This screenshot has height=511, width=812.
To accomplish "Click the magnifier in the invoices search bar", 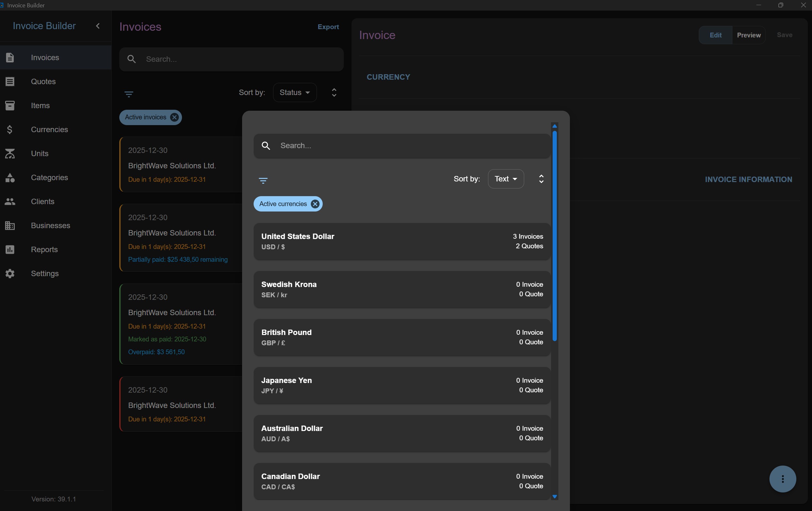I will point(131,60).
